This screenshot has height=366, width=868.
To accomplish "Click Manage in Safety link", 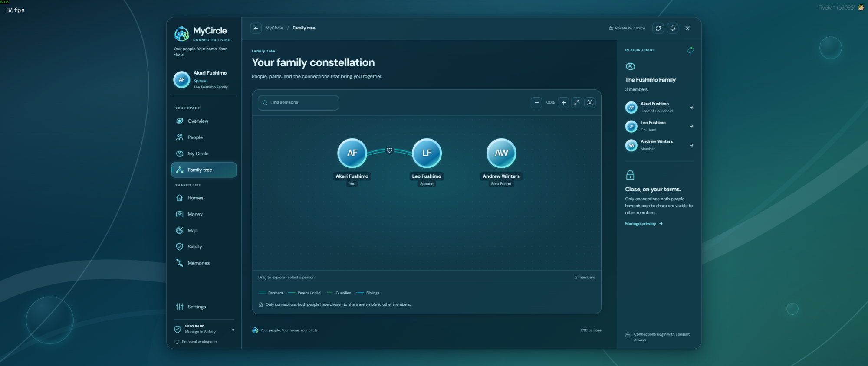I will [200, 332].
